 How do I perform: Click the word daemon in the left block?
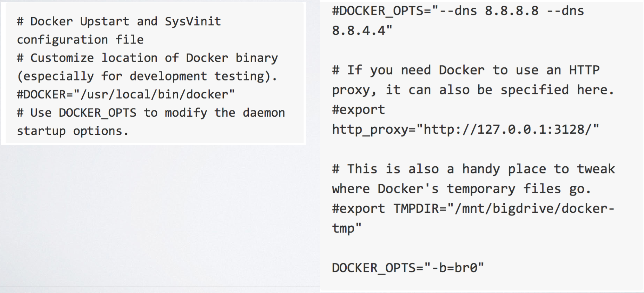click(x=264, y=113)
